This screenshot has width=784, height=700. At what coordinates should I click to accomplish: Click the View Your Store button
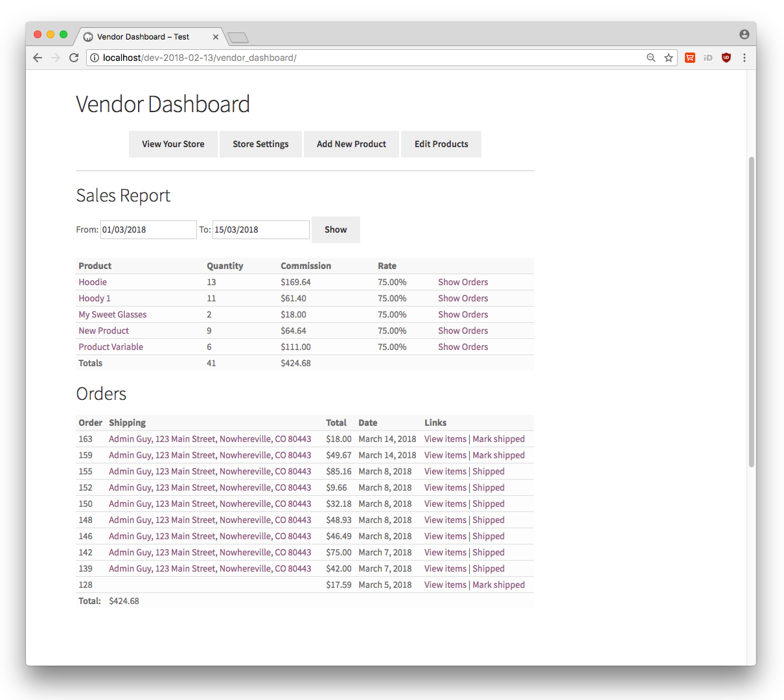pos(173,144)
